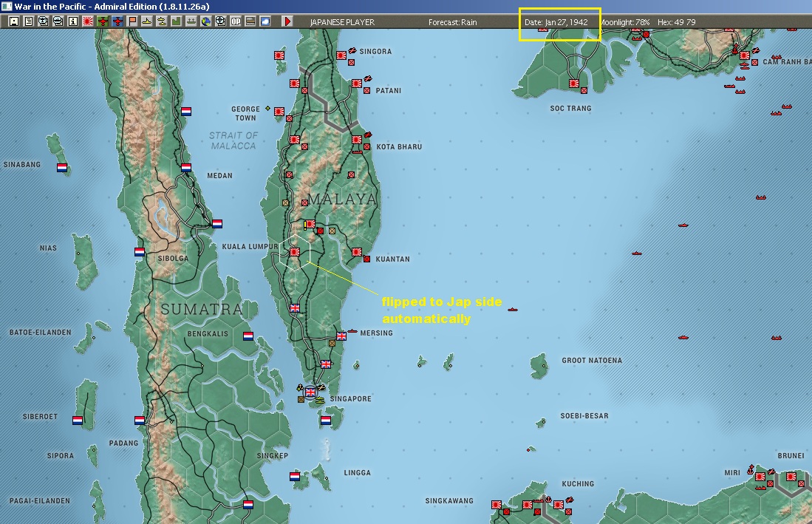812x524 pixels.
Task: Click the single yellow ship toolbar icon
Action: (147, 21)
